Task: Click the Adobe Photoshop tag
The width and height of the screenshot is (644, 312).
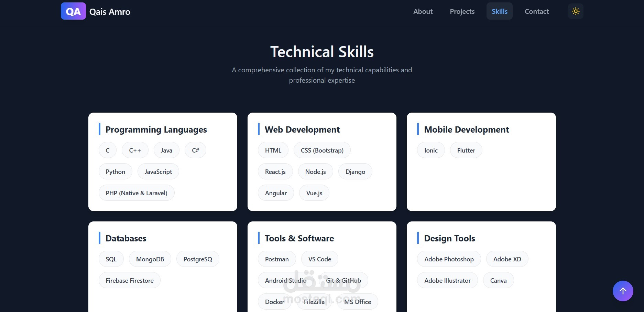Action: tap(449, 259)
